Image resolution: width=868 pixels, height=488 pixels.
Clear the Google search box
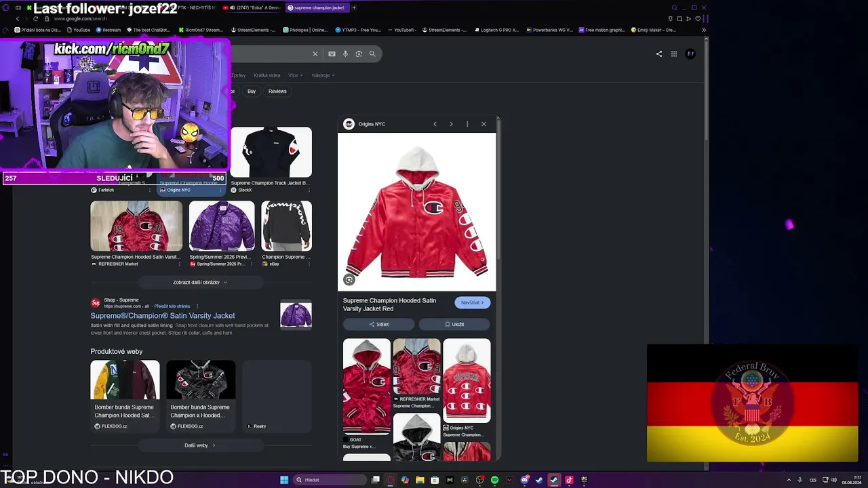click(315, 54)
